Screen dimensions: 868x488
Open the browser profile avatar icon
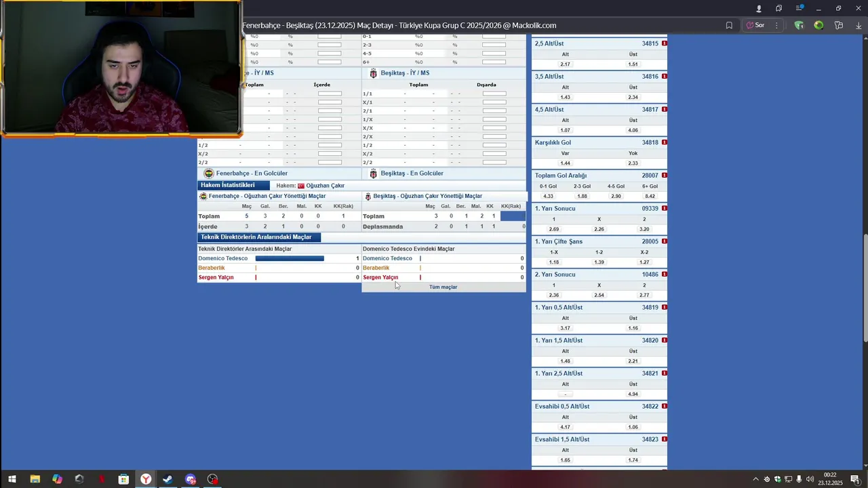pyautogui.click(x=759, y=8)
